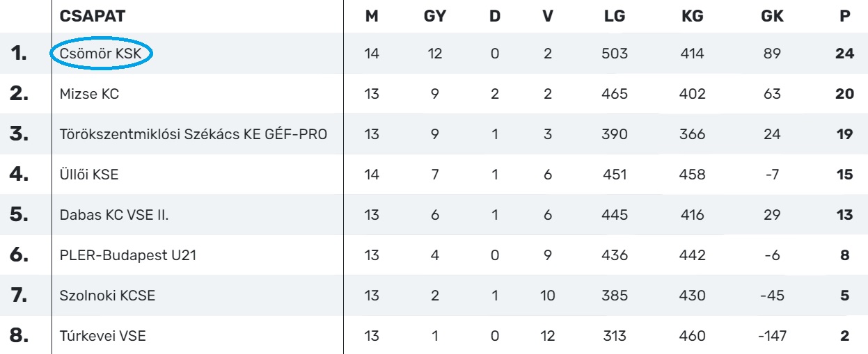Select Túrkevei VSE's -147 goal difference
The height and width of the screenshot is (354, 868).
pyautogui.click(x=773, y=336)
